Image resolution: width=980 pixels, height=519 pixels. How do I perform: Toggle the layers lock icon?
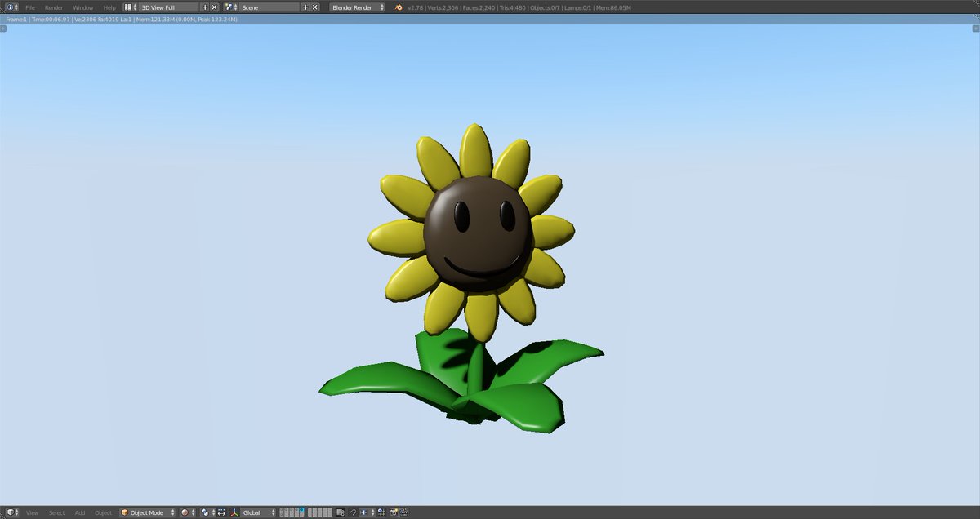point(340,512)
